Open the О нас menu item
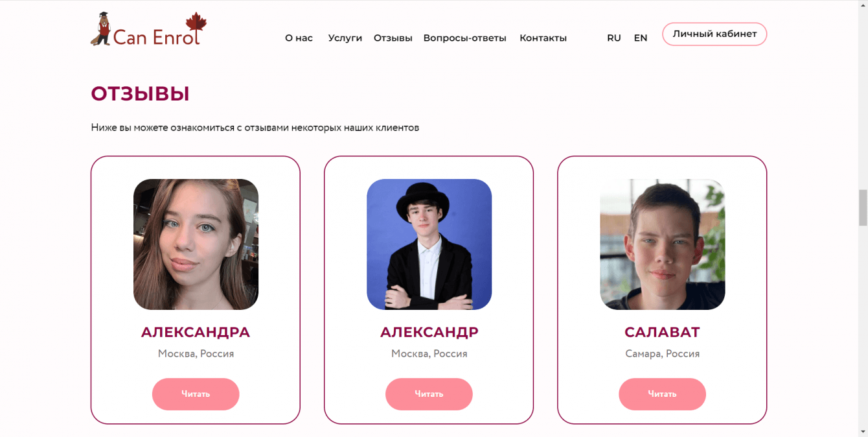 [x=299, y=38]
